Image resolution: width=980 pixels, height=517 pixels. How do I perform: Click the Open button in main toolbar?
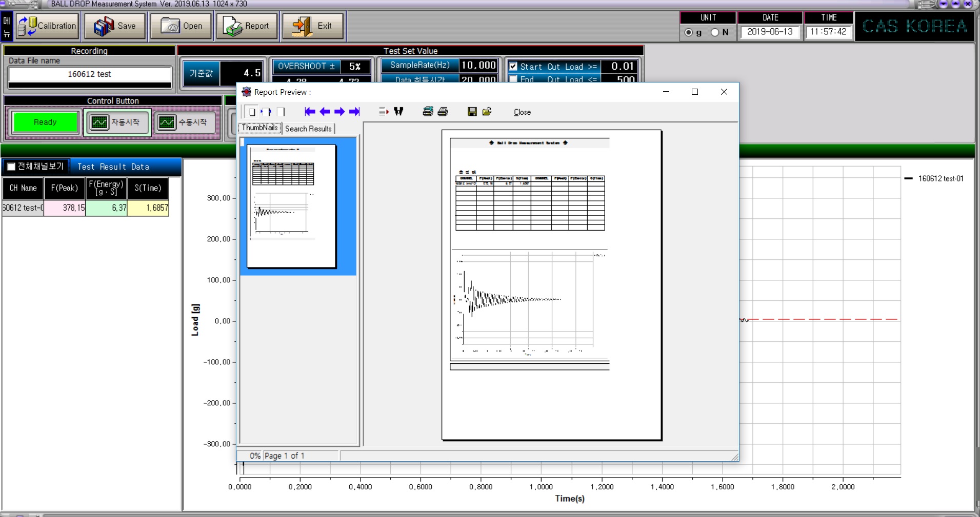click(x=181, y=26)
